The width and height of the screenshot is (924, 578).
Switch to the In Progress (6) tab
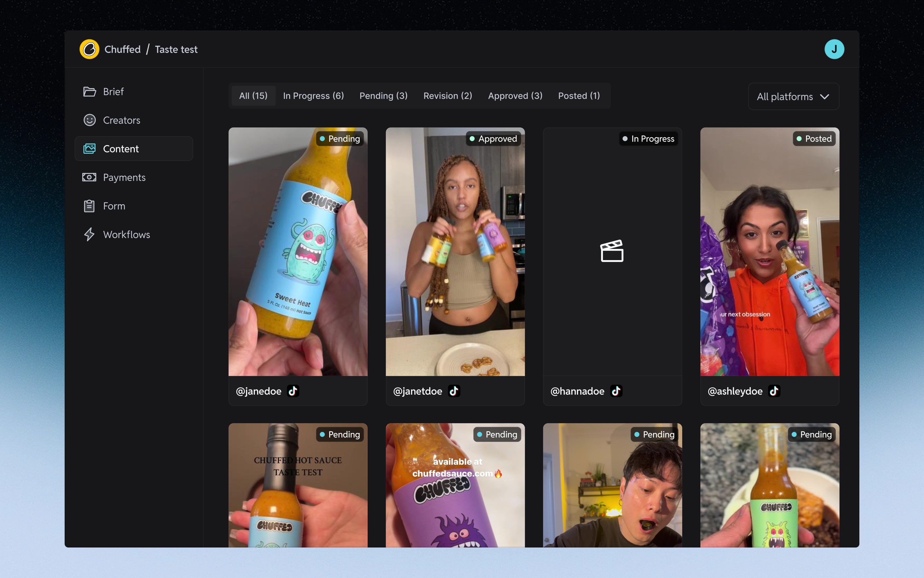[314, 96]
